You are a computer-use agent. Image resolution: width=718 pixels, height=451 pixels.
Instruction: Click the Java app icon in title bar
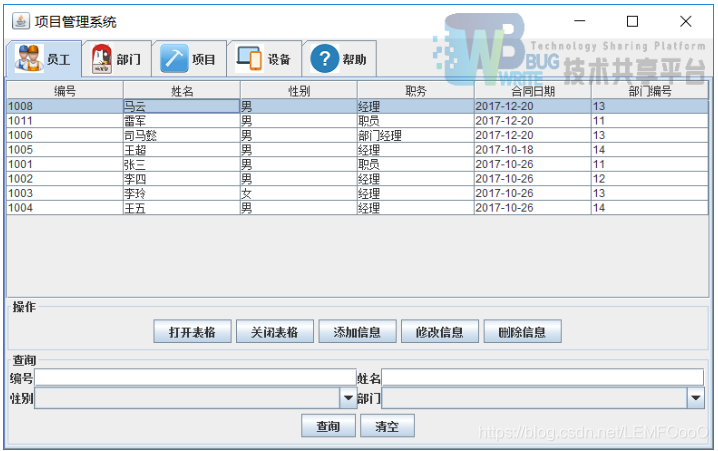tap(21, 21)
